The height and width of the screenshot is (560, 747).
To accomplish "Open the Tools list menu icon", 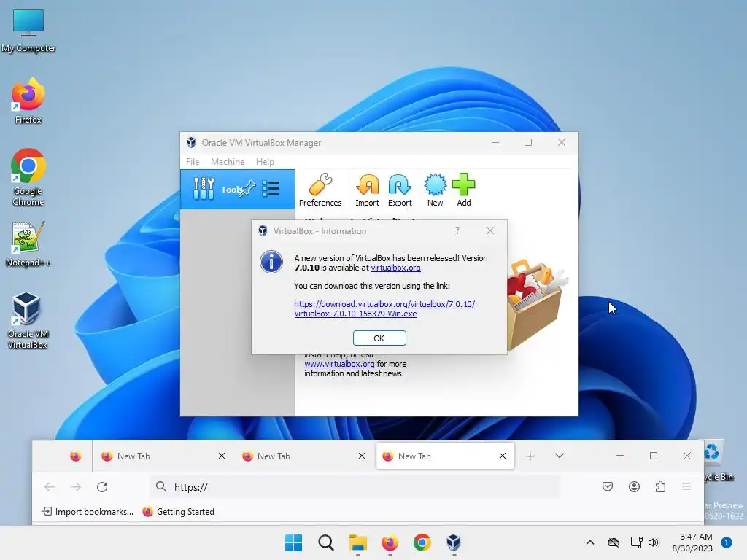I will pos(271,189).
